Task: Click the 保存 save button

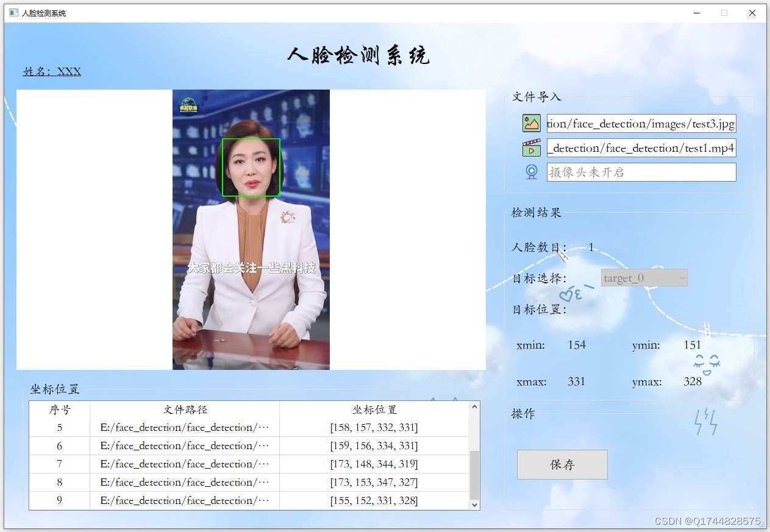Action: coord(562,464)
